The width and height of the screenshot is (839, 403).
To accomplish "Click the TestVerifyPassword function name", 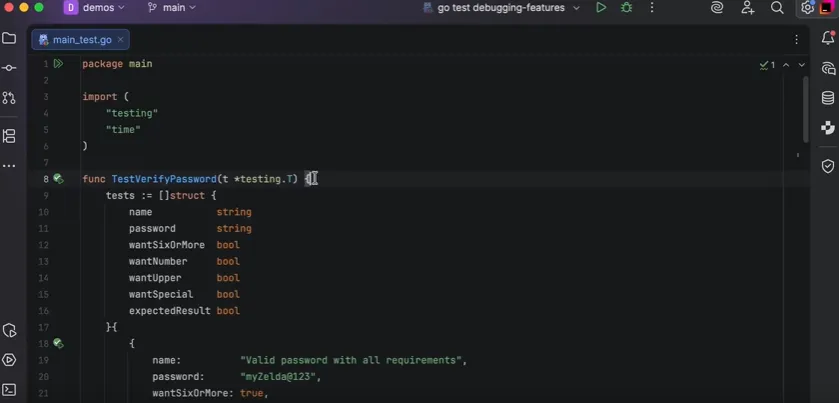I will tap(164, 179).
